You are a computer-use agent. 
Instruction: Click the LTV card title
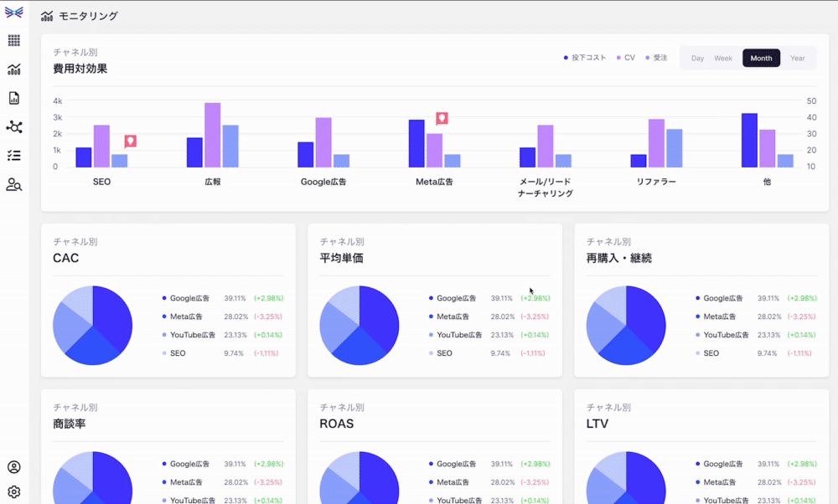click(x=597, y=424)
